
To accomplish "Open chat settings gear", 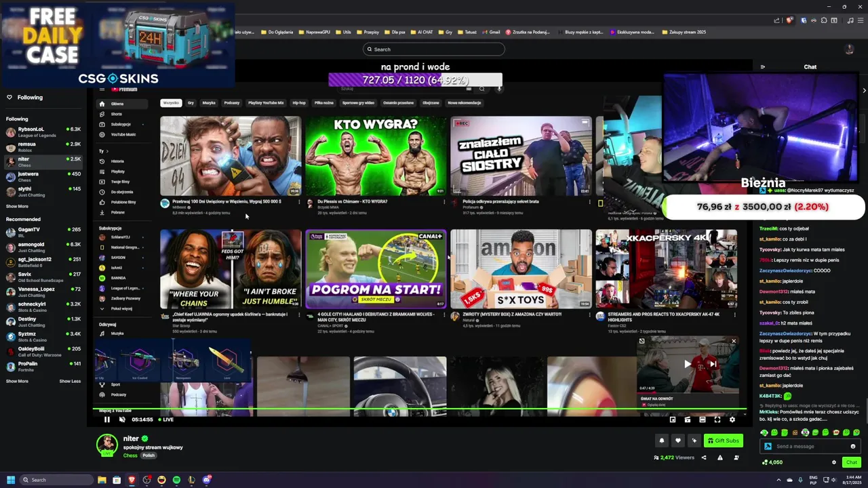I will pyautogui.click(x=834, y=462).
